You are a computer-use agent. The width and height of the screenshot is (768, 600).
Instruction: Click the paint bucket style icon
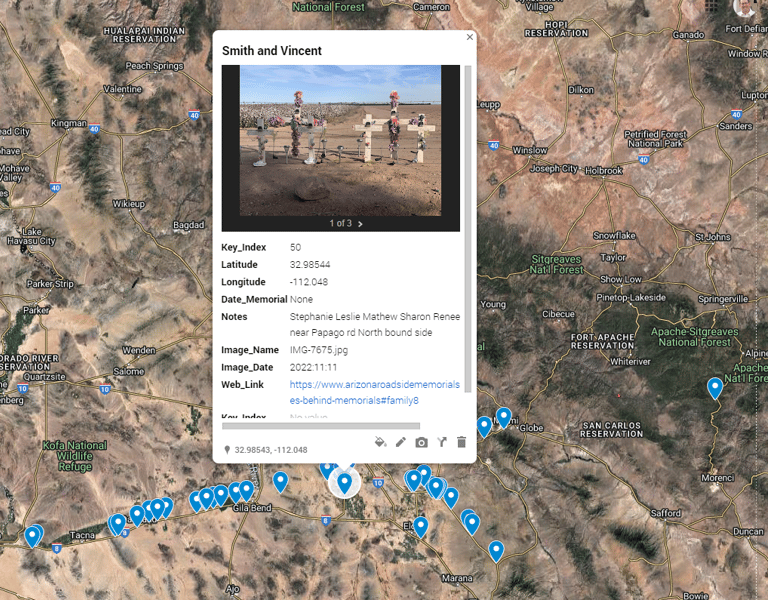click(380, 442)
